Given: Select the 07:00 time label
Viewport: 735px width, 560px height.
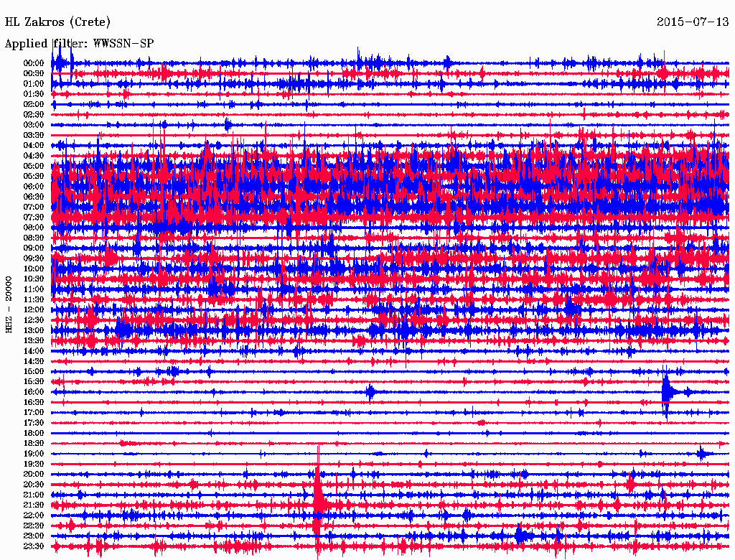Looking at the screenshot, I should pos(34,207).
